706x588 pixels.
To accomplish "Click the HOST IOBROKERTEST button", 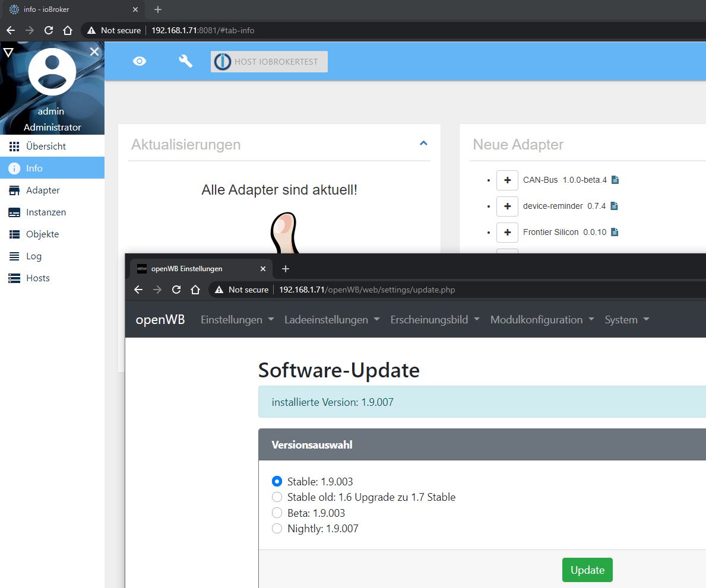I will (269, 62).
